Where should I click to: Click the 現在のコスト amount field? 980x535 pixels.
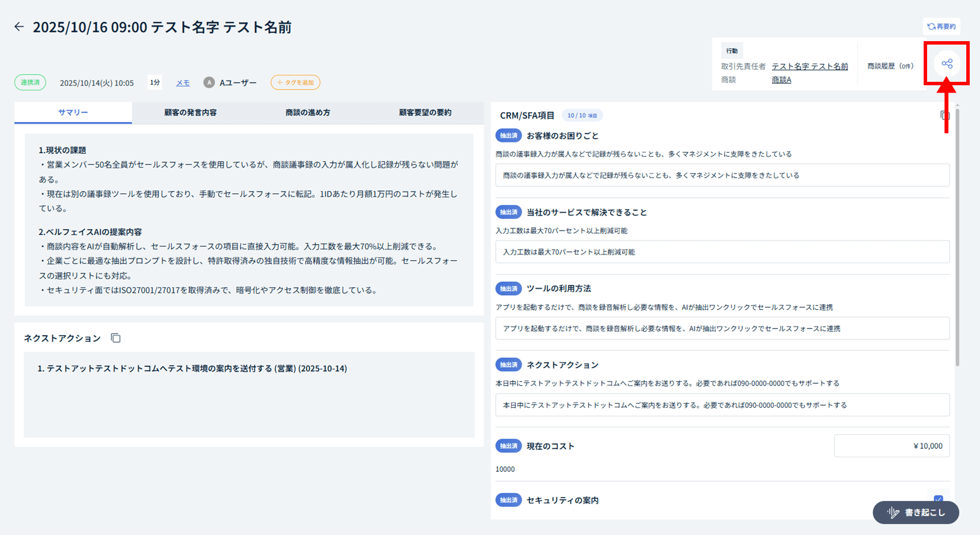click(891, 446)
